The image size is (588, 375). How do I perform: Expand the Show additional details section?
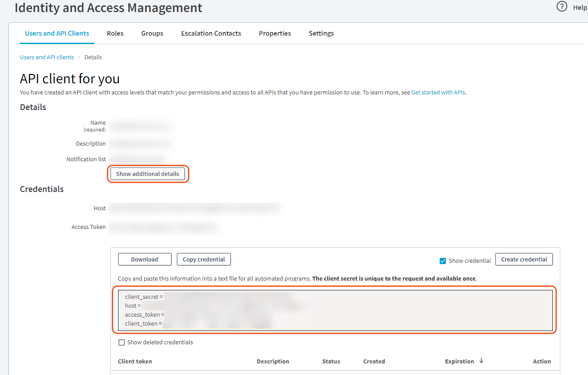pyautogui.click(x=147, y=174)
